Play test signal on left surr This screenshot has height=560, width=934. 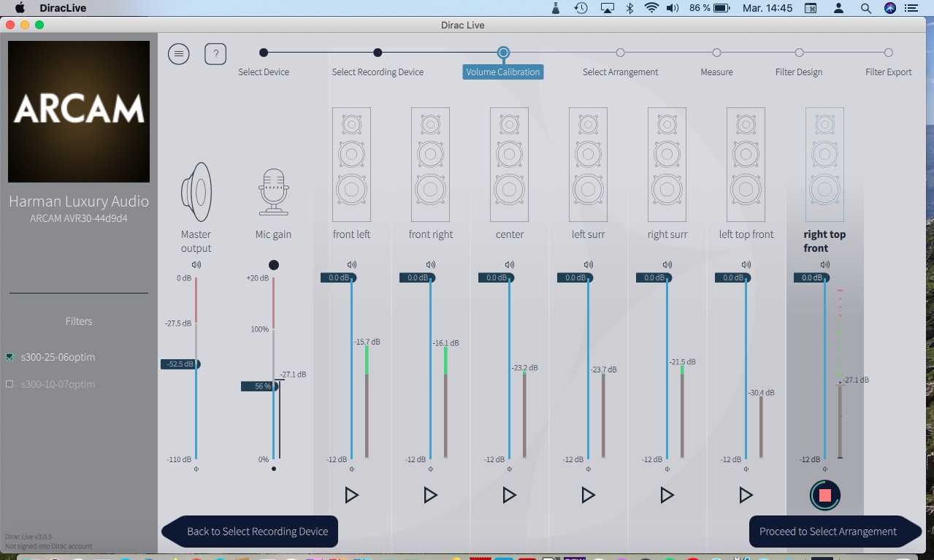588,495
